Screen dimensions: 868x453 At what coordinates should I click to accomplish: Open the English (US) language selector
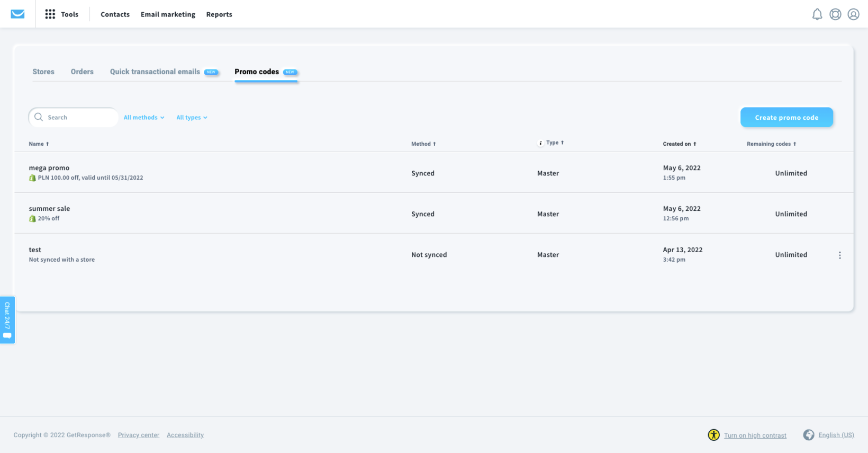click(836, 435)
